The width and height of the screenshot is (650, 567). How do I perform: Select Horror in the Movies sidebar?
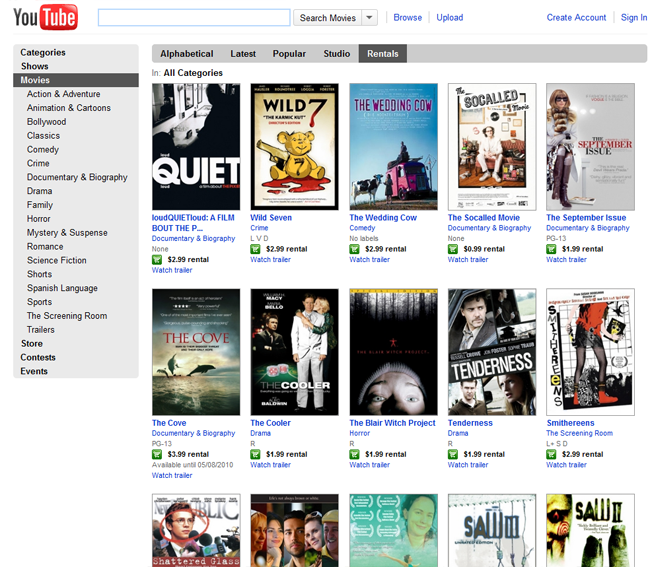39,219
